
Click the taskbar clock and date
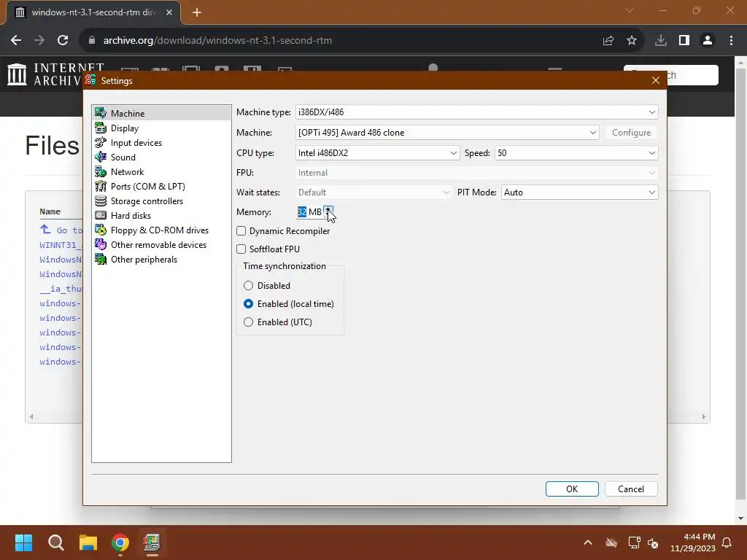click(693, 542)
